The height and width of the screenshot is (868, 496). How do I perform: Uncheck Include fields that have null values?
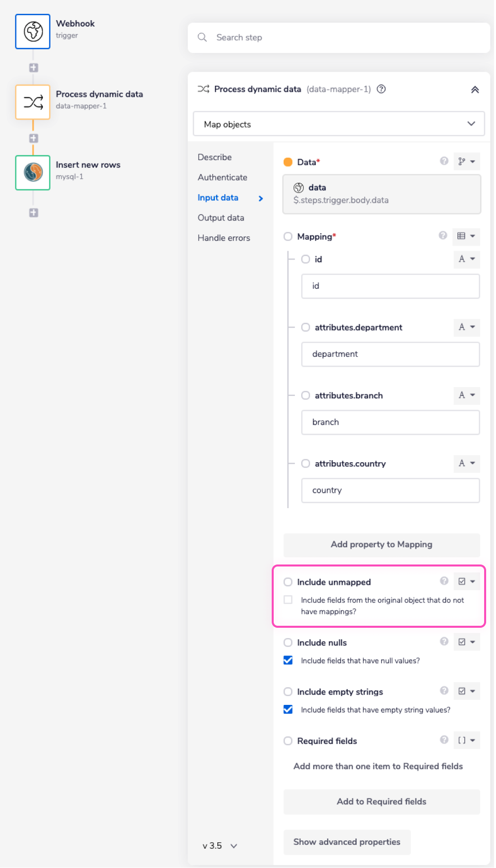[288, 660]
